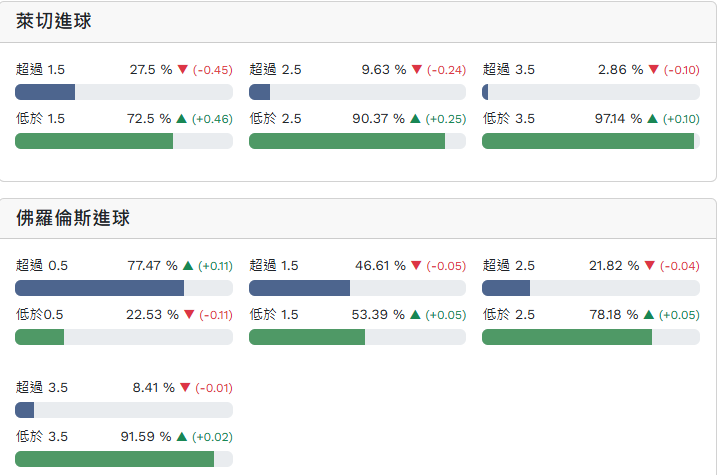Click the 46.61 % value for 佛羅倫斯 超過 1.5
Image resolution: width=718 pixels, height=475 pixels.
[x=380, y=266]
